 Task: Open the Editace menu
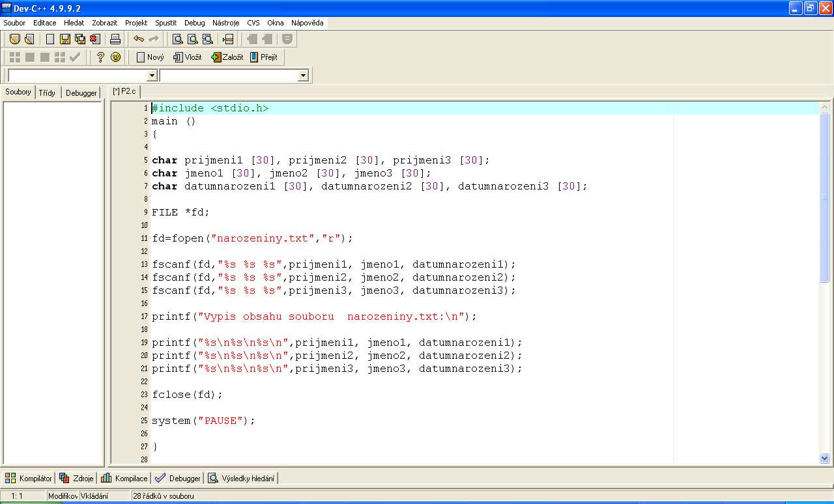[45, 23]
